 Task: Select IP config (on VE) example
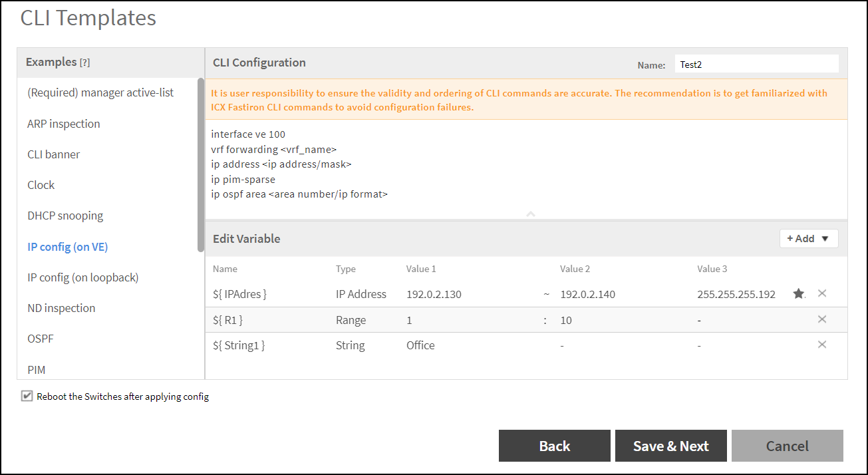67,247
